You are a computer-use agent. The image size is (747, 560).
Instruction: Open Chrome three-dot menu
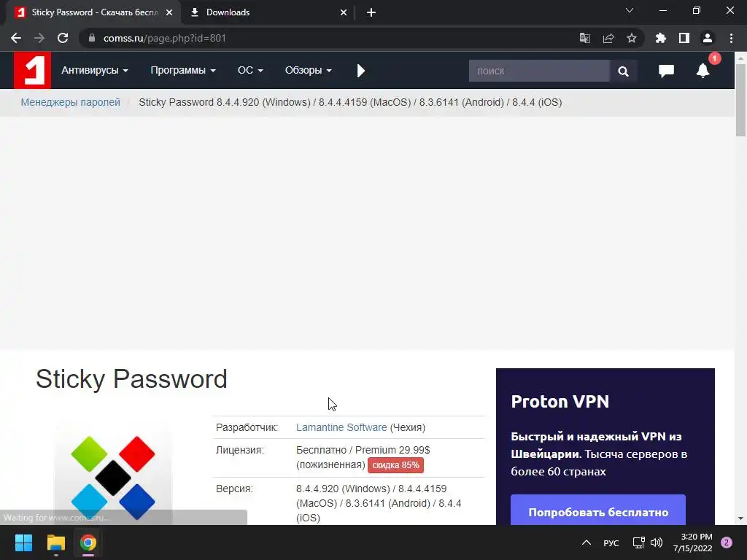tap(731, 38)
